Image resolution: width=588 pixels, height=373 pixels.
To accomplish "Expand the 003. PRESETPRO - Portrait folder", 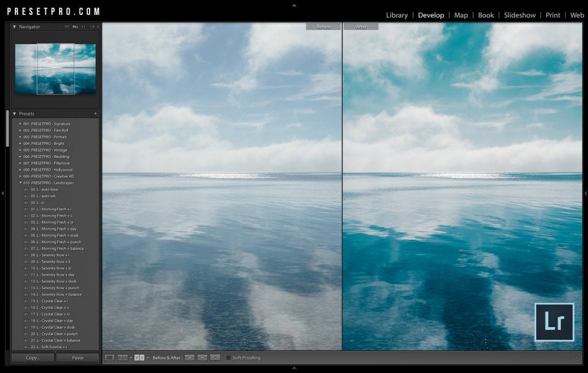I will [x=20, y=137].
